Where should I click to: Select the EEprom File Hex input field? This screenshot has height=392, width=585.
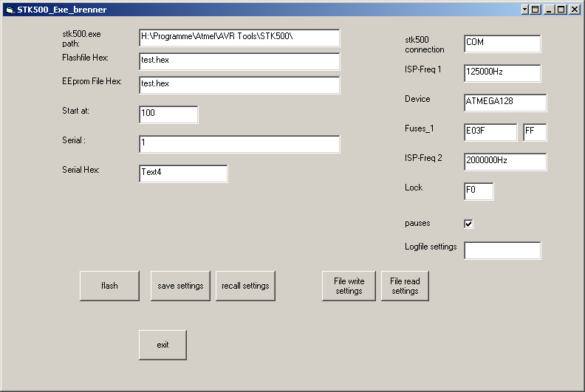(x=239, y=85)
